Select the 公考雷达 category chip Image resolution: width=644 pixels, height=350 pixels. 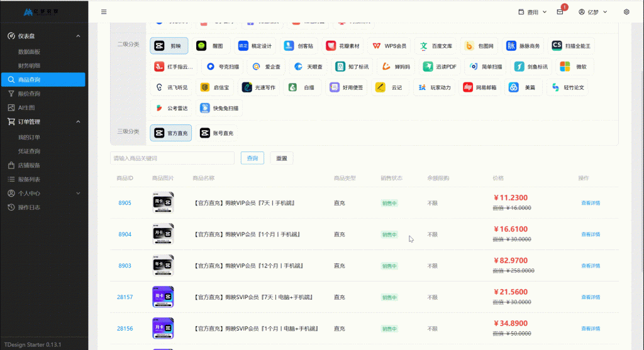point(171,108)
